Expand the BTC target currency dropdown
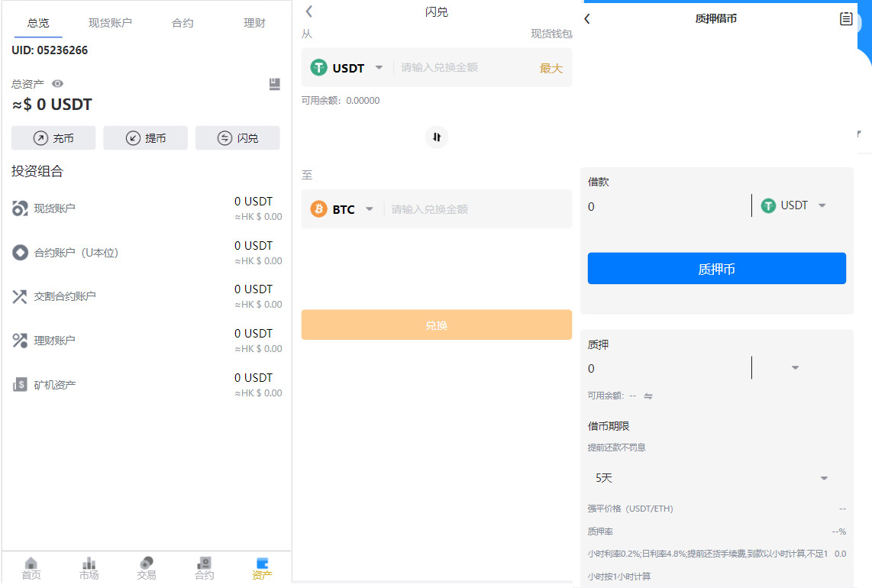This screenshot has height=588, width=872. (x=370, y=209)
